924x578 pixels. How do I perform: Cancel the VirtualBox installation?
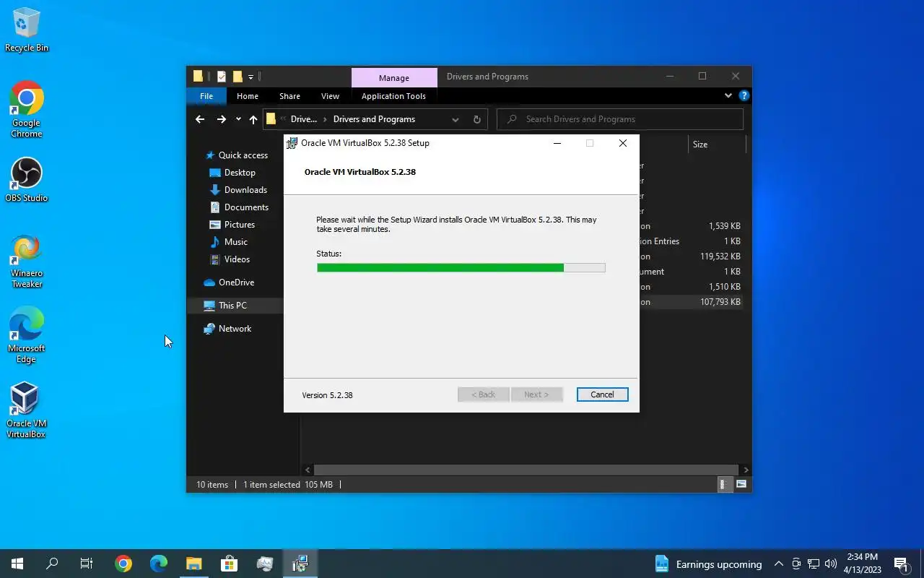point(602,394)
